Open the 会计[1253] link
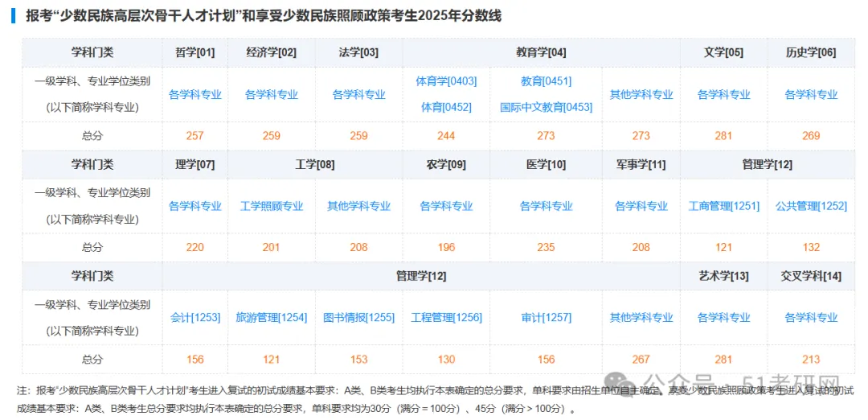Screen dimensions: 868x420 [x=194, y=318]
